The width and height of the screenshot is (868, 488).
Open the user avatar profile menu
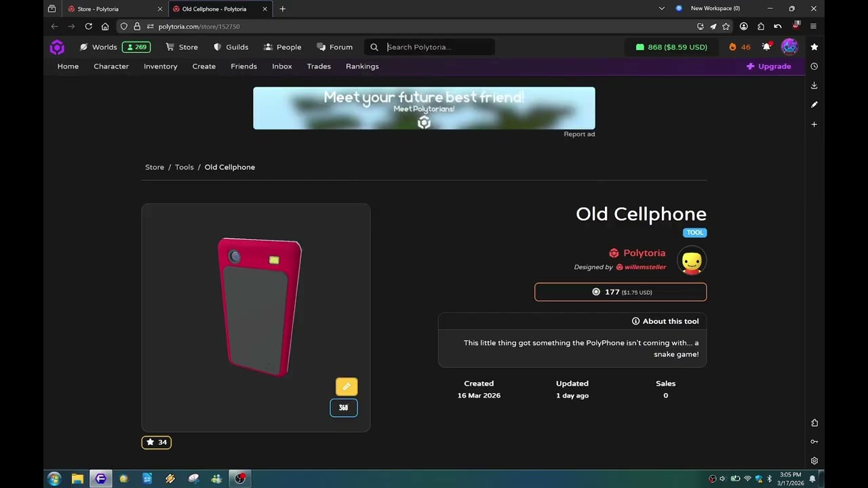789,47
